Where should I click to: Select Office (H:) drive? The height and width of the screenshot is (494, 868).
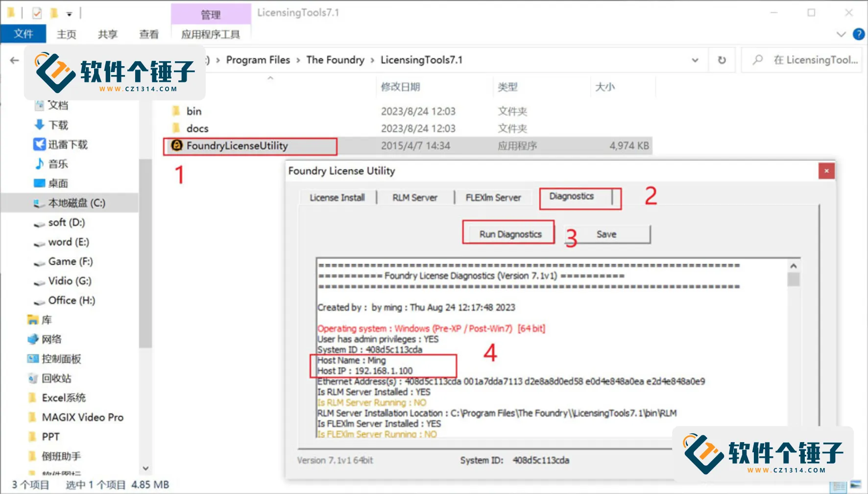(x=71, y=300)
